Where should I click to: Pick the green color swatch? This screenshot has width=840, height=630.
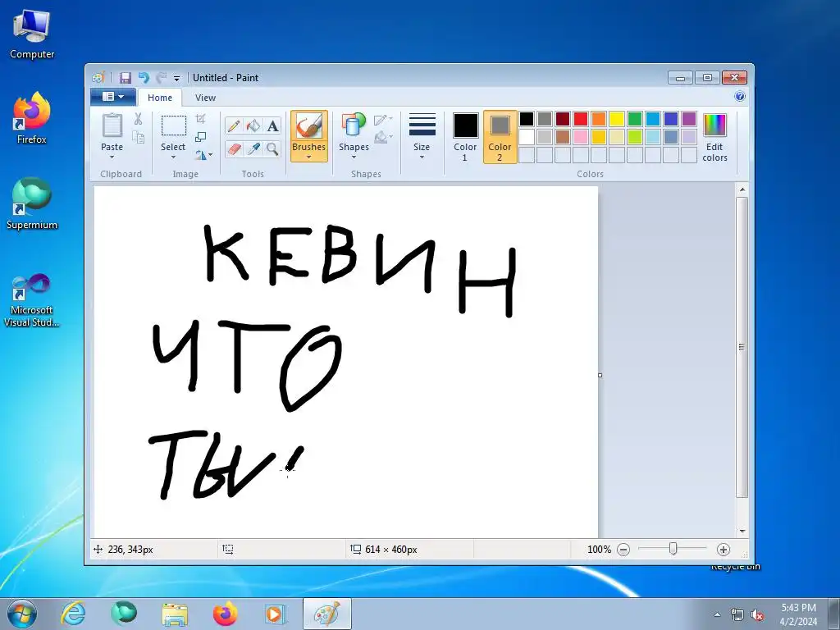click(x=635, y=119)
